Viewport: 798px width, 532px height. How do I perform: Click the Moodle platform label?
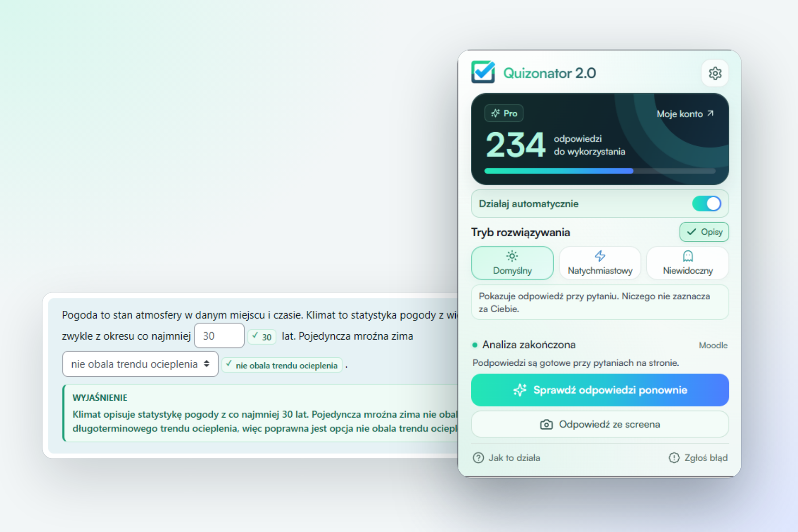(713, 345)
